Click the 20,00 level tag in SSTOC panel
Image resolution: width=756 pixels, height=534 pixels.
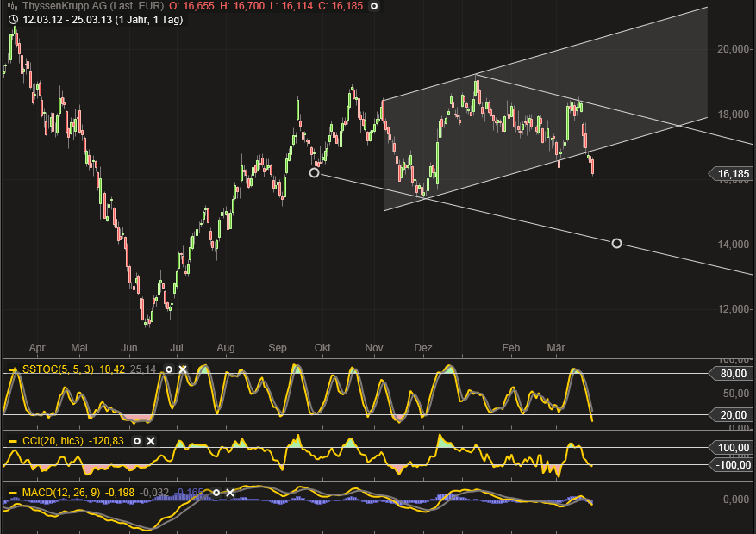[731, 414]
